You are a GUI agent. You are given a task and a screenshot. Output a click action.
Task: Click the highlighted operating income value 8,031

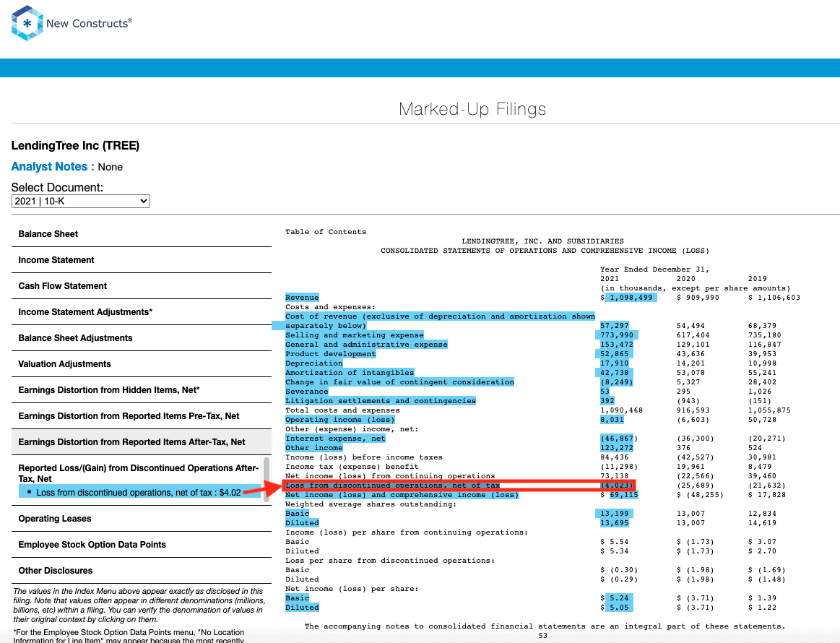612,420
